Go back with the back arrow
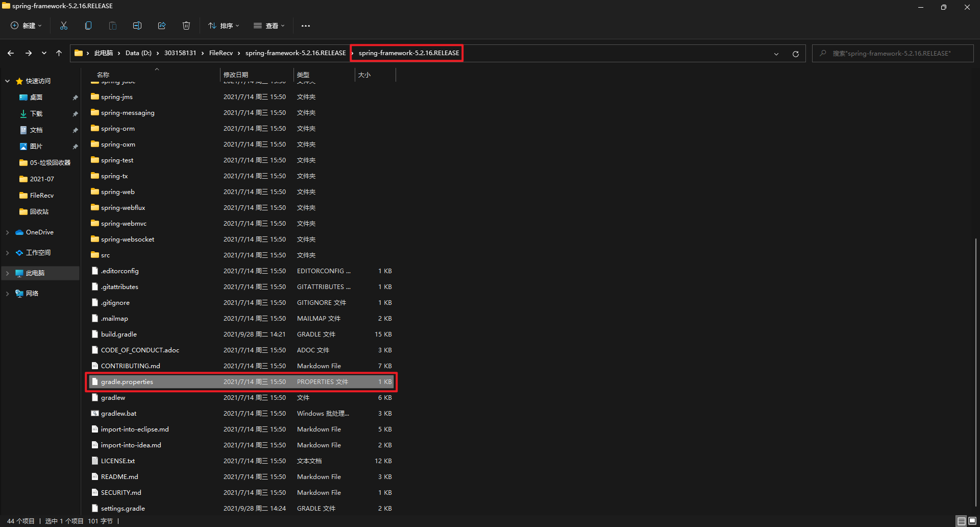980x527 pixels. (11, 53)
